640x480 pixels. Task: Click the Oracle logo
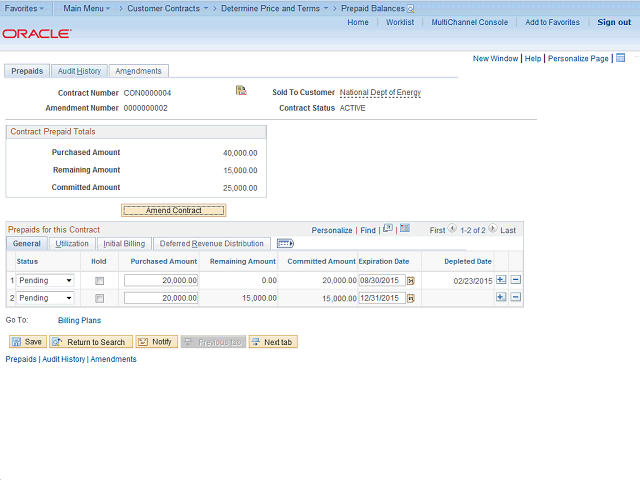coord(37,33)
